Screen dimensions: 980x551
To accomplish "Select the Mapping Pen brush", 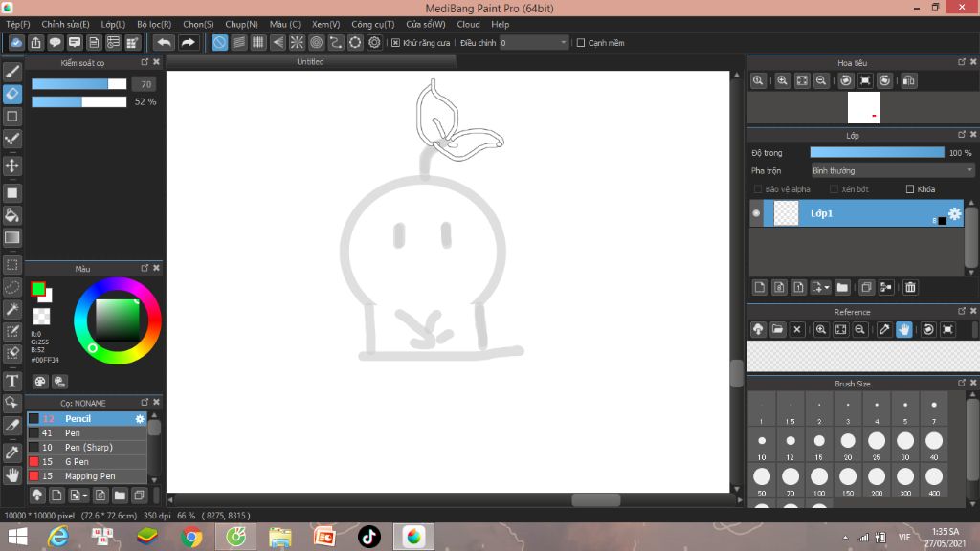I will pyautogui.click(x=87, y=476).
